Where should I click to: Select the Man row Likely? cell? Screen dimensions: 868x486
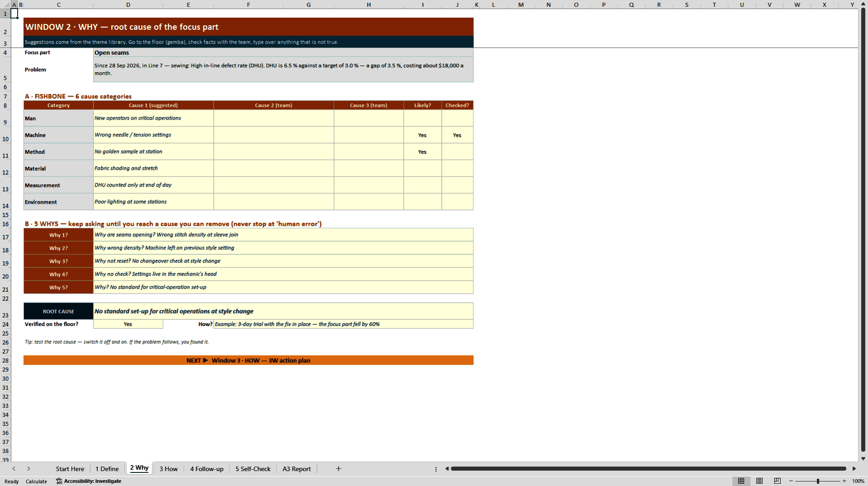pyautogui.click(x=422, y=118)
